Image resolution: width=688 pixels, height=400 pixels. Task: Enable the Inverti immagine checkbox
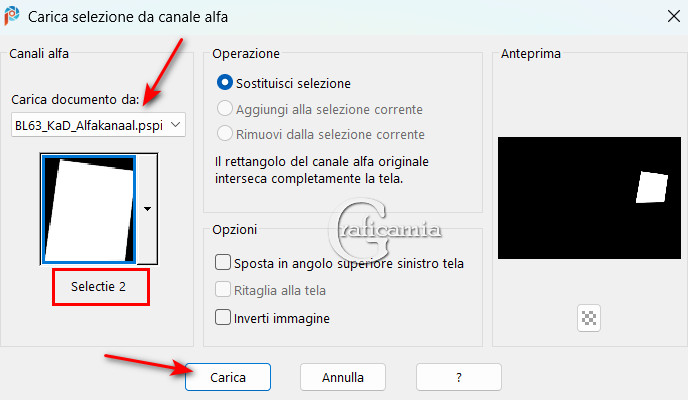click(223, 317)
